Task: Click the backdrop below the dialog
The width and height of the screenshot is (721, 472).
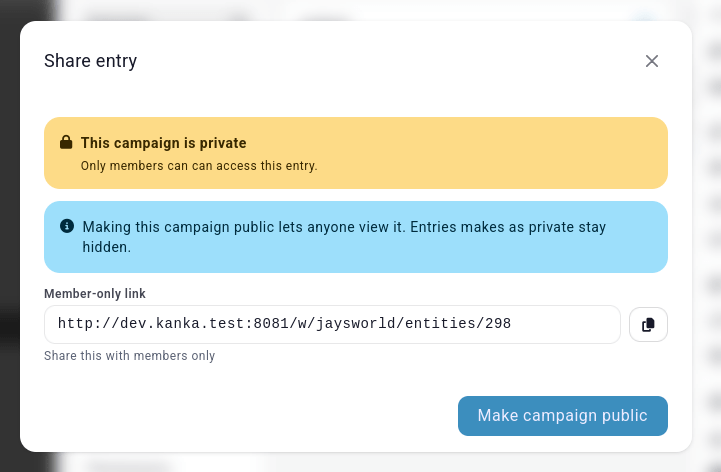Action: tap(360, 463)
